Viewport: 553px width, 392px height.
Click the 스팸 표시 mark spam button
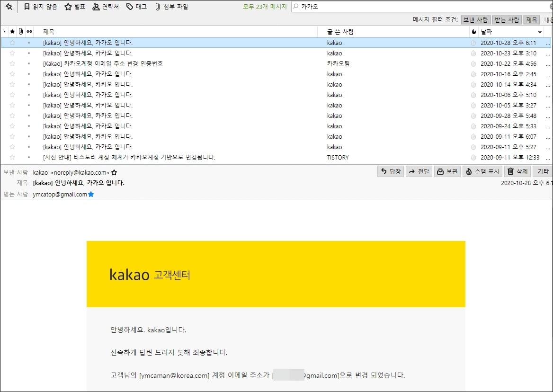click(x=482, y=172)
